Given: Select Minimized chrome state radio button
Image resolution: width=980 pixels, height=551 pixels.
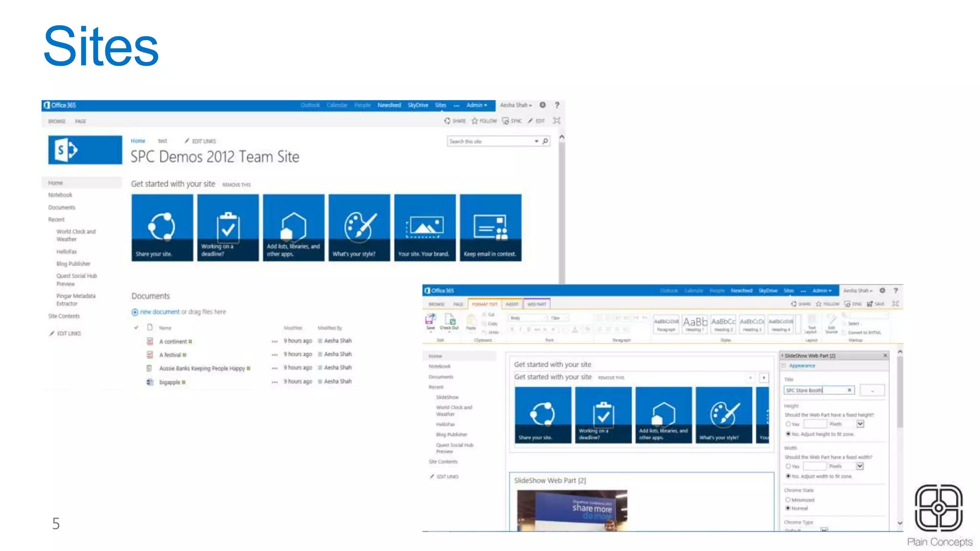Looking at the screenshot, I should click(788, 500).
